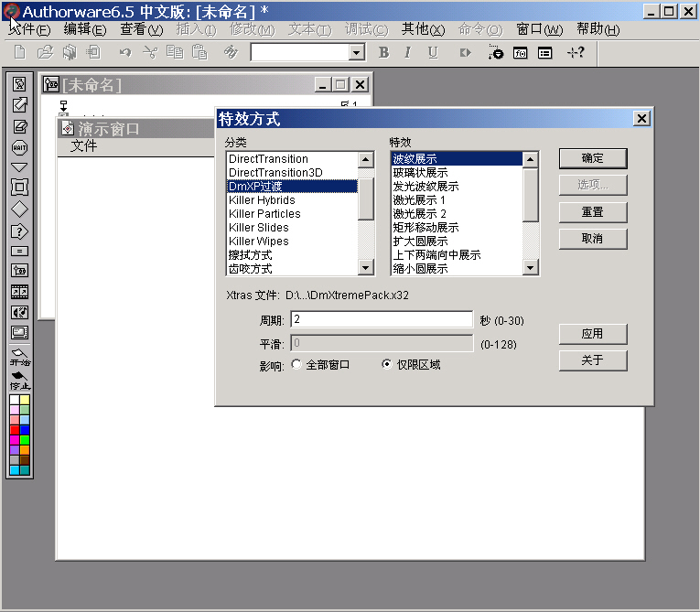Open the Variables window toolbar icon

(x=544, y=53)
